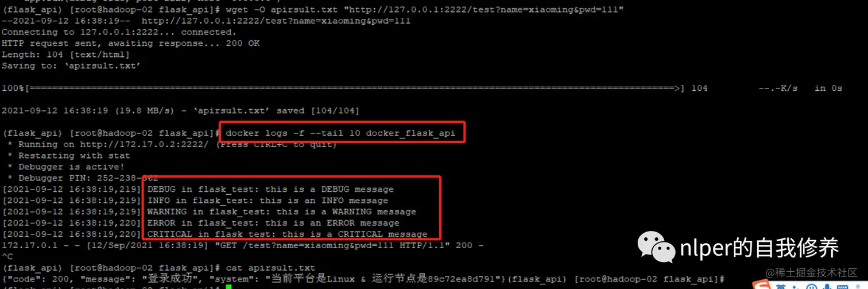Click the DEBUG message log line

pos(198,189)
